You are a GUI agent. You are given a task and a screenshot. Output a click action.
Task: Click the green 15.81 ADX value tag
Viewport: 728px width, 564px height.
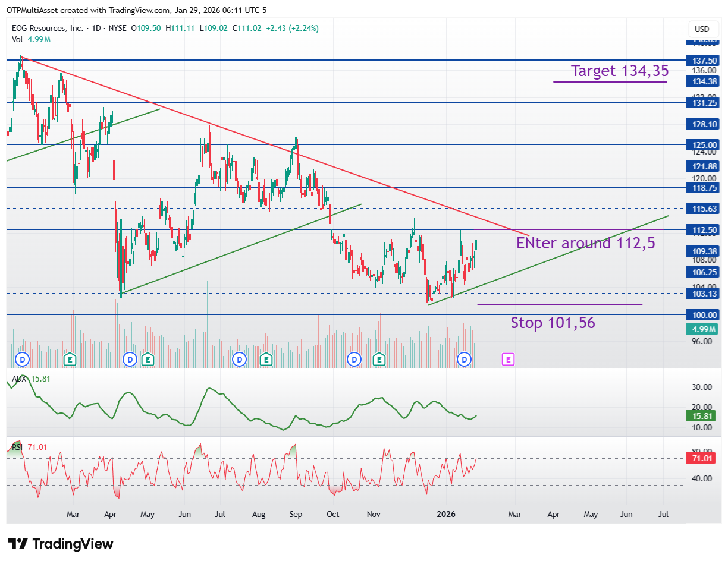(702, 416)
